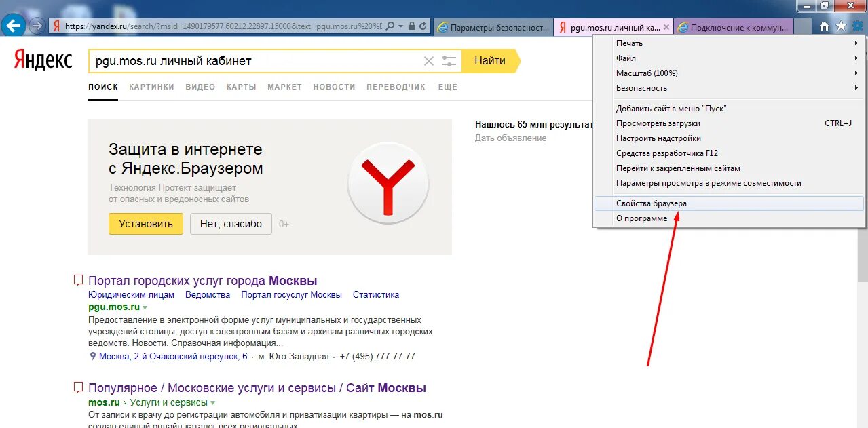Click the Дать объявление link

[510, 138]
